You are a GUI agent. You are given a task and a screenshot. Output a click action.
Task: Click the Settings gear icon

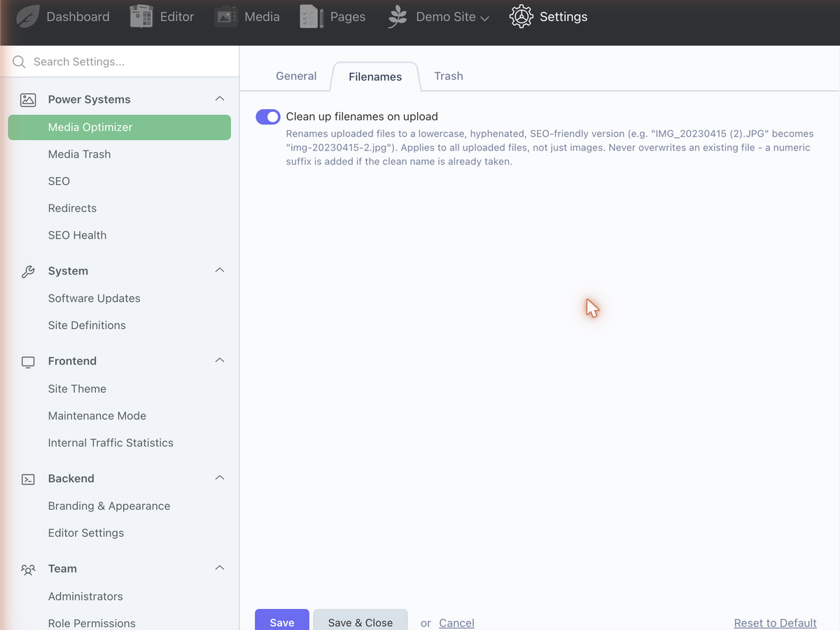521,16
